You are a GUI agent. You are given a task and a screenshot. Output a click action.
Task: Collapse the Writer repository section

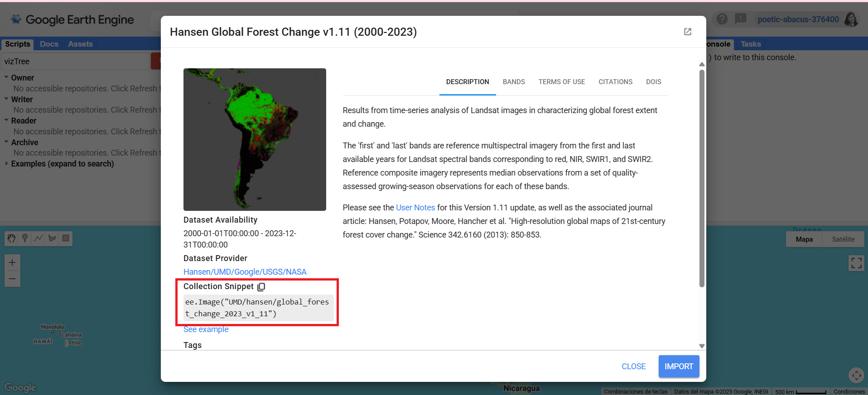point(6,99)
